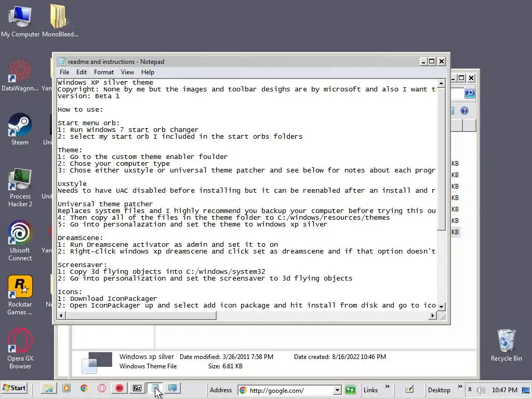Open the File menu in Notepad
532x399 pixels.
(x=64, y=72)
